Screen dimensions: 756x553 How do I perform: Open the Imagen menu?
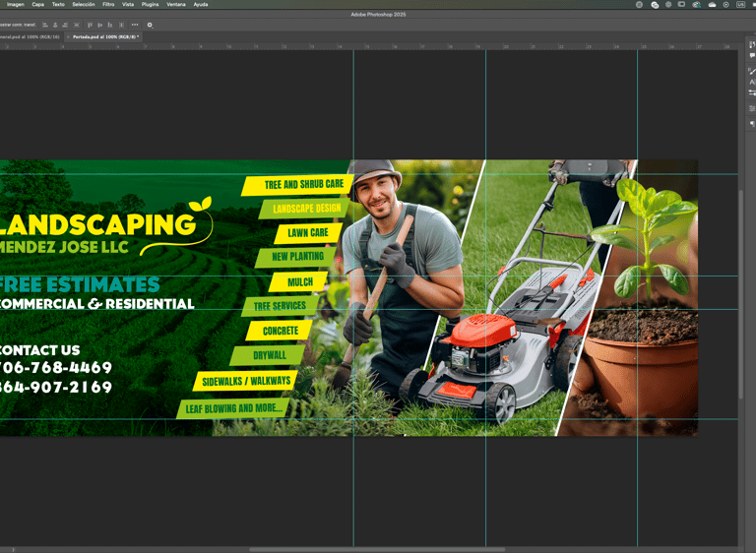[x=15, y=4]
